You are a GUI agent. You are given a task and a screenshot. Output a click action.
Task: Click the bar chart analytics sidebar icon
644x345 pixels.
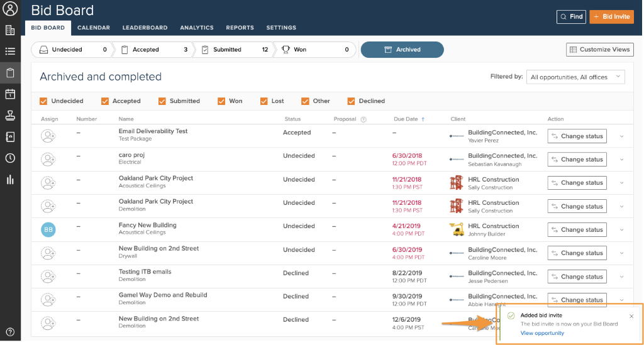[x=10, y=180]
